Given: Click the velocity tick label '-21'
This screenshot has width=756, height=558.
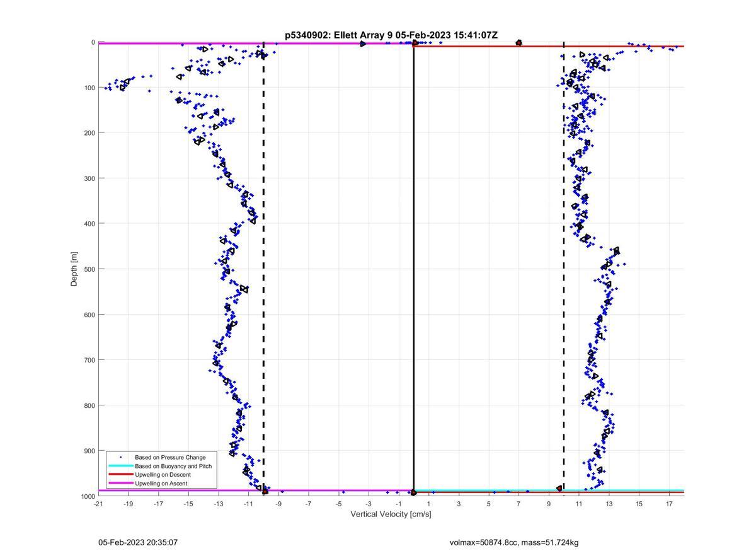Looking at the screenshot, I should click(x=98, y=504).
